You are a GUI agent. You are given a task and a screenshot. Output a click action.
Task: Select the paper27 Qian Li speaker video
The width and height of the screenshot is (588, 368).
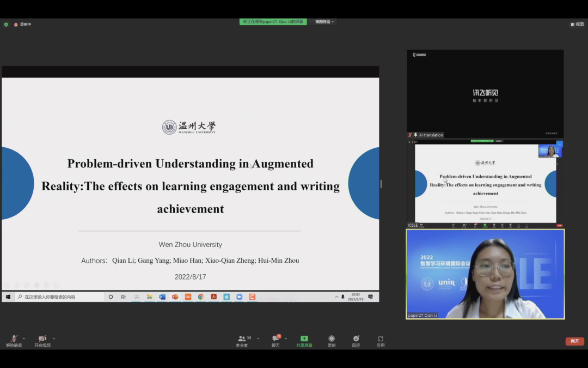coord(485,274)
